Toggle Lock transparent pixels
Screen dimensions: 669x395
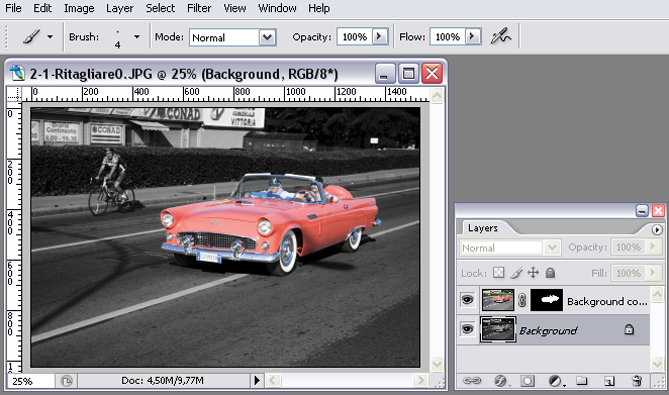pyautogui.click(x=498, y=273)
